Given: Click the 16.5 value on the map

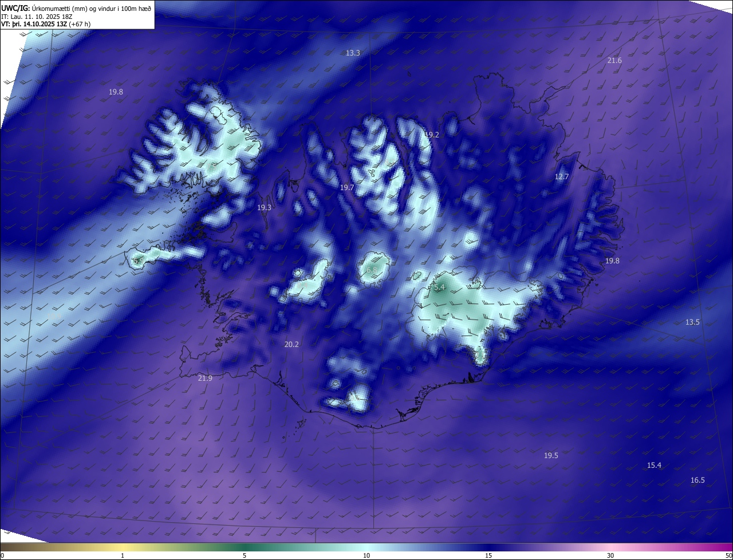Looking at the screenshot, I should click(697, 480).
